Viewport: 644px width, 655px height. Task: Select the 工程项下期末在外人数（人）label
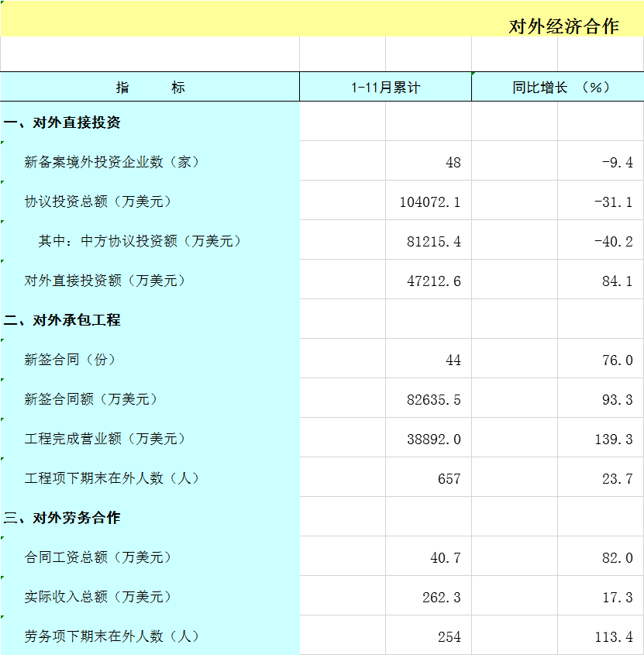tap(112, 478)
